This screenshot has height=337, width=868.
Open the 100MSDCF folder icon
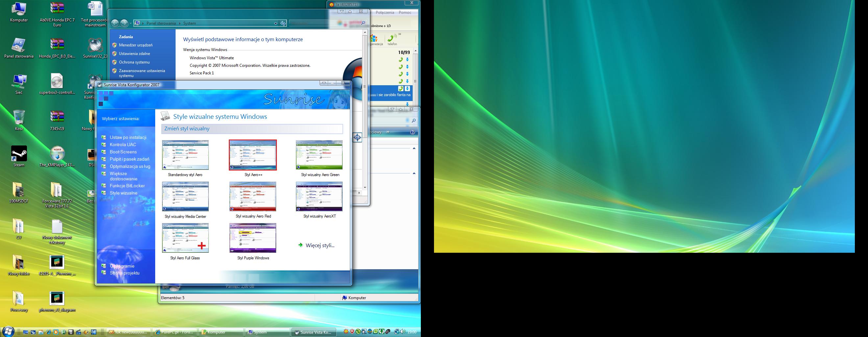click(19, 193)
